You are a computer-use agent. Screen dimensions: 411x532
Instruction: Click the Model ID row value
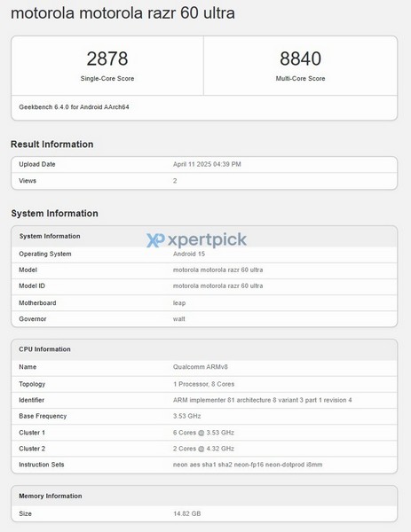pyautogui.click(x=217, y=286)
